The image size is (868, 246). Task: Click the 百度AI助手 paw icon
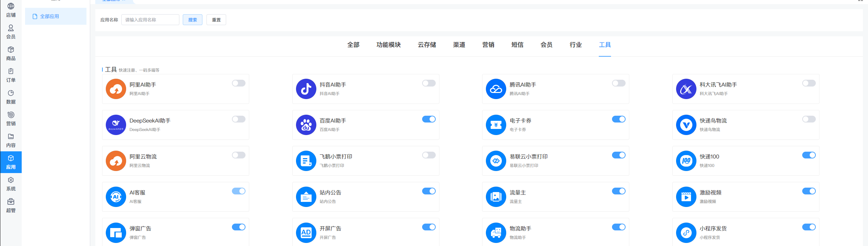tap(306, 125)
